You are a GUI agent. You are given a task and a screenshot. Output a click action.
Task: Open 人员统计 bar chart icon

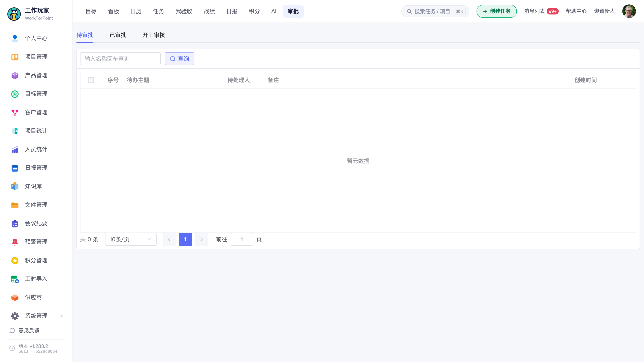pos(15,149)
